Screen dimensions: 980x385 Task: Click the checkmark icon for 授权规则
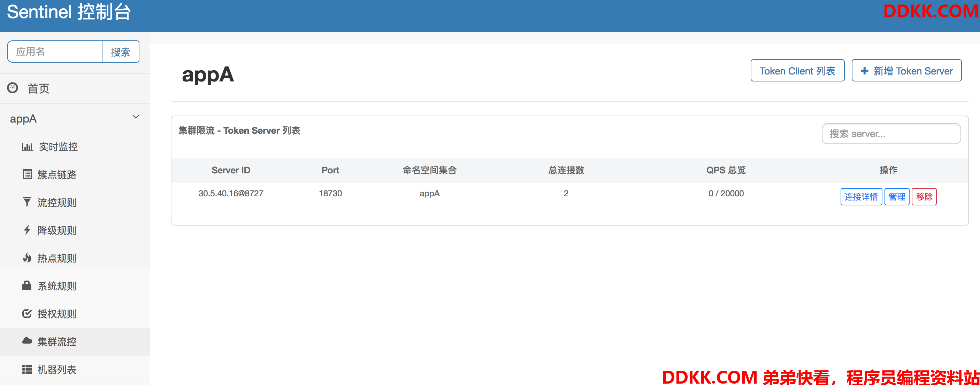(27, 314)
